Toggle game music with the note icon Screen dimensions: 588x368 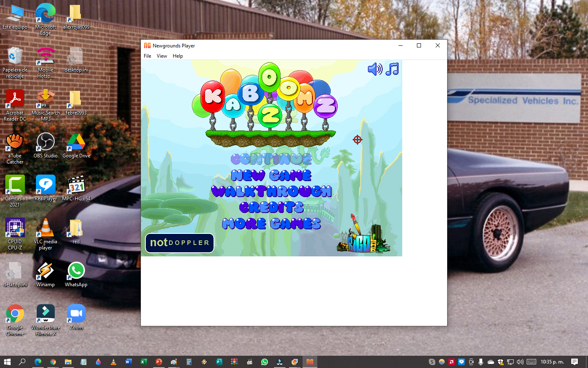click(392, 69)
